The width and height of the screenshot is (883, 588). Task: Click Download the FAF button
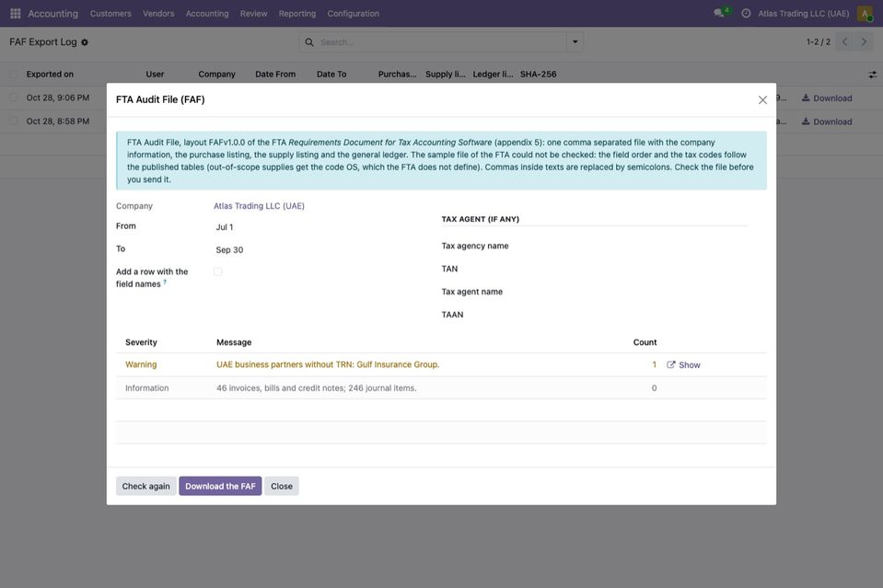tap(220, 486)
